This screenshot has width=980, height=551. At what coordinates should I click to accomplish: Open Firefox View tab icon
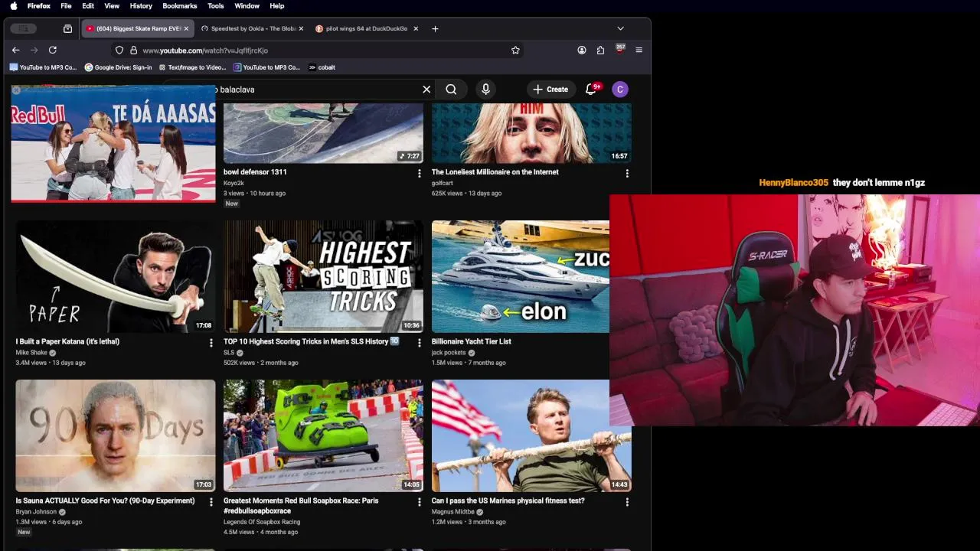click(67, 28)
